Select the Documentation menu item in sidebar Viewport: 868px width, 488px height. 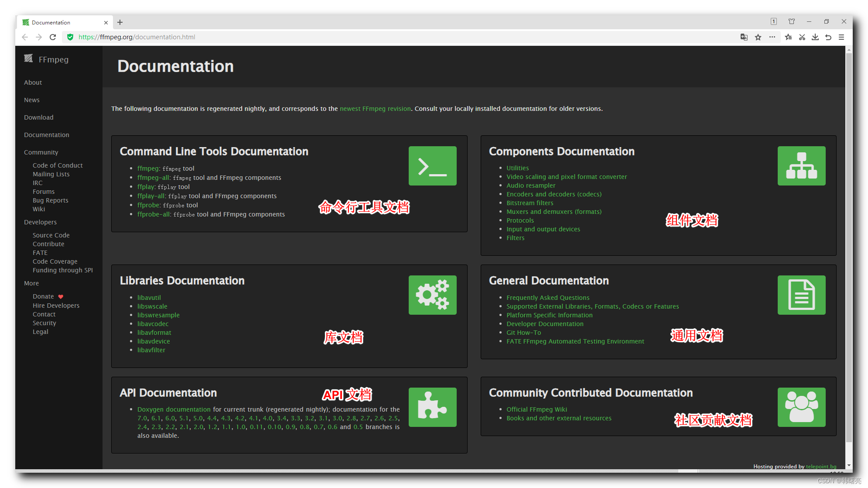47,135
